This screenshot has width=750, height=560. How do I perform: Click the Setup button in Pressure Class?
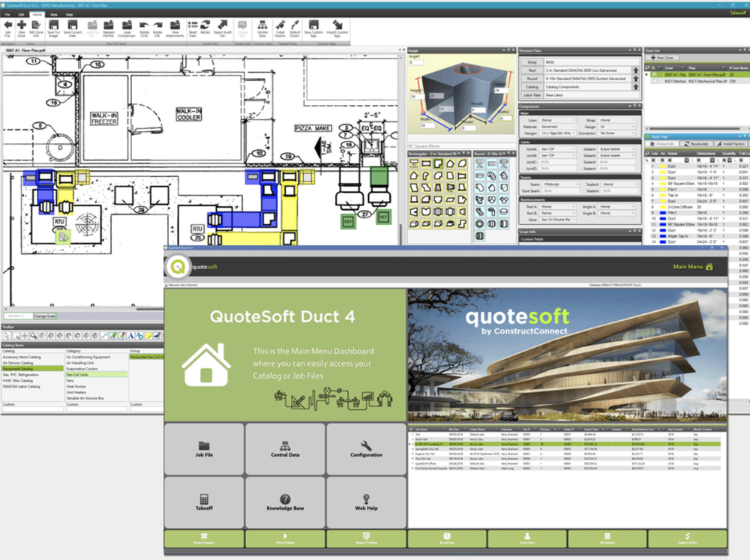point(532,62)
